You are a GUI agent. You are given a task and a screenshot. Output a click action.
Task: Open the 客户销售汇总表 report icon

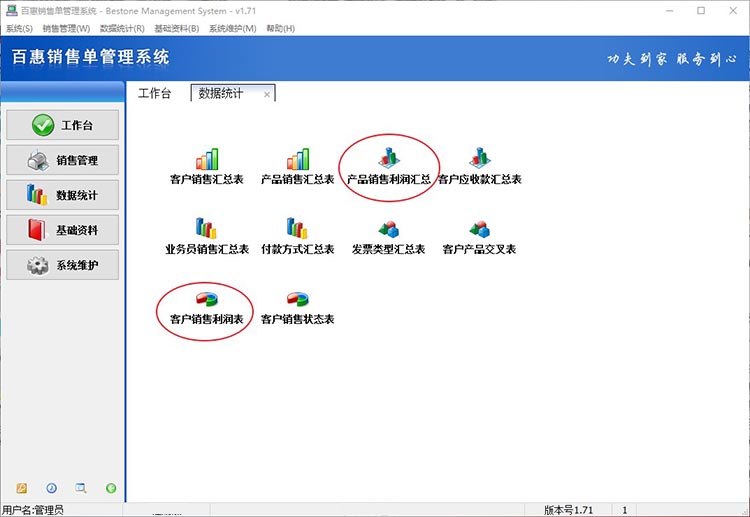pyautogui.click(x=207, y=160)
